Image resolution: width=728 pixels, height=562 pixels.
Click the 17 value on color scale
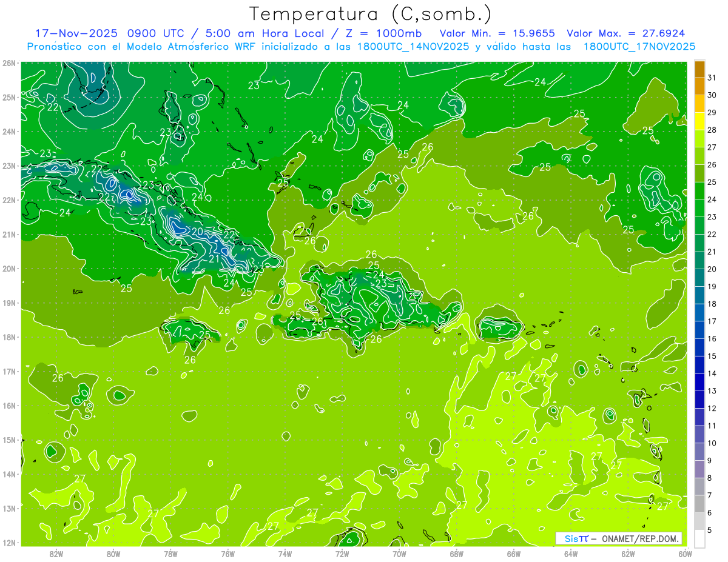(x=712, y=321)
